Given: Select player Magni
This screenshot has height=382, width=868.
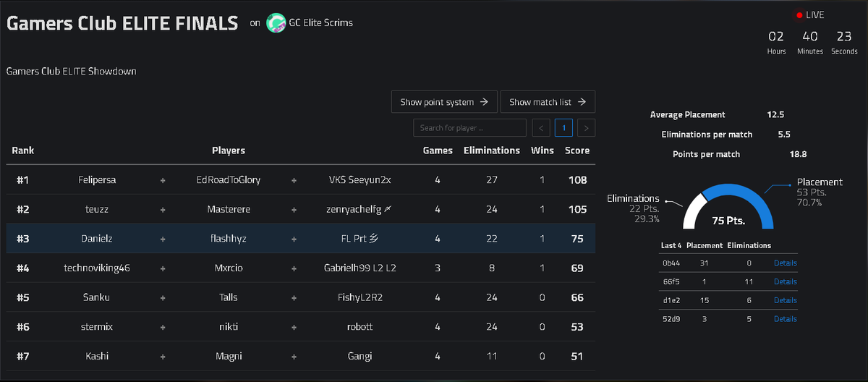Looking at the screenshot, I should (229, 356).
